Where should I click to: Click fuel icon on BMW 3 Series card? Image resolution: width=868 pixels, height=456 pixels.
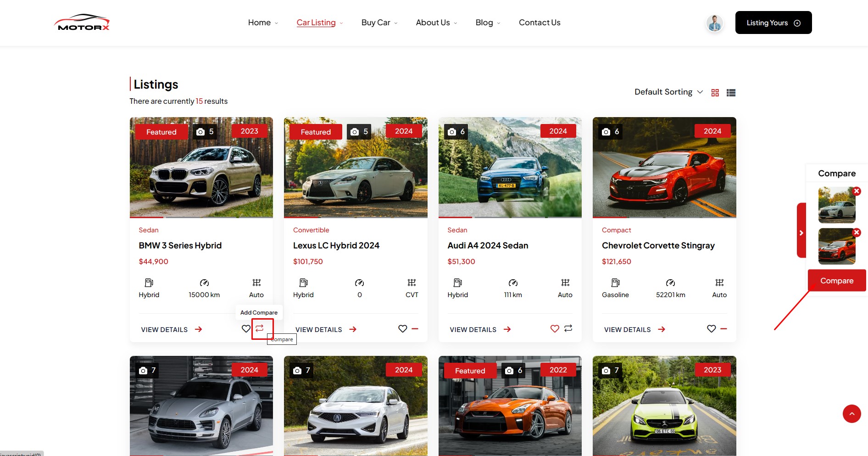[149, 282]
